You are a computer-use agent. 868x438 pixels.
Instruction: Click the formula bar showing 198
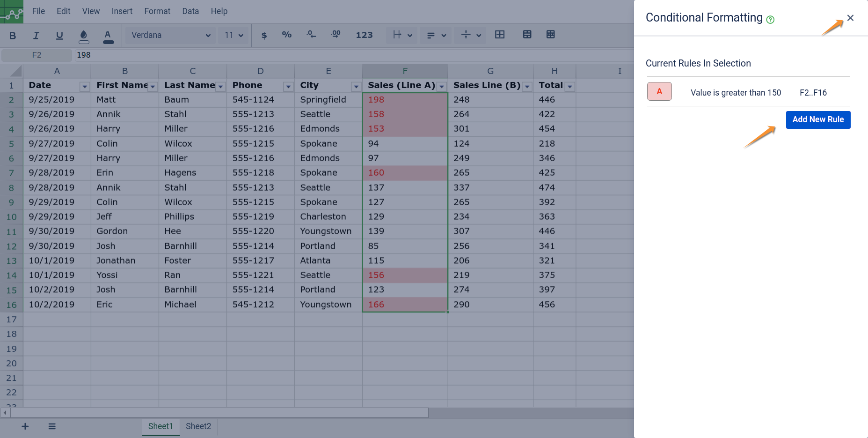(328, 55)
